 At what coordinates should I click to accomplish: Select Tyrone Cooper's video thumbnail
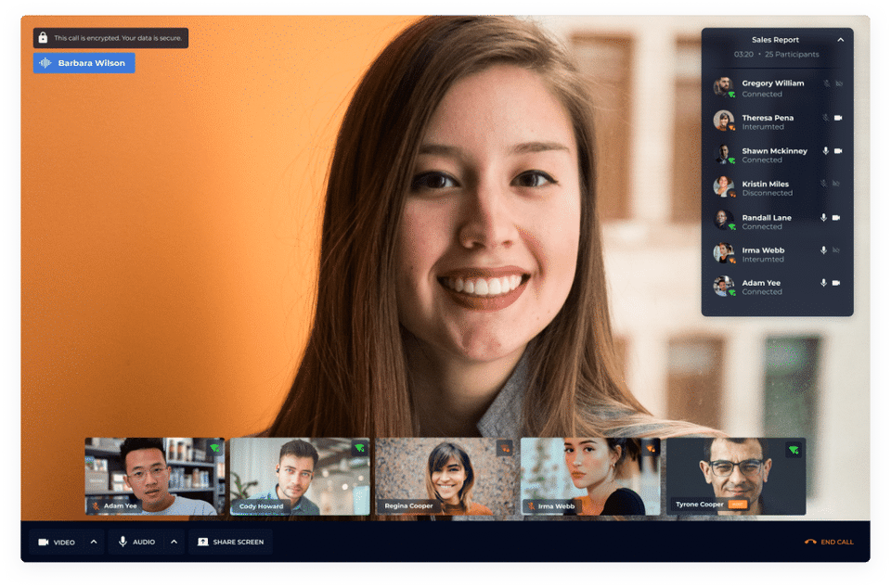[736, 476]
